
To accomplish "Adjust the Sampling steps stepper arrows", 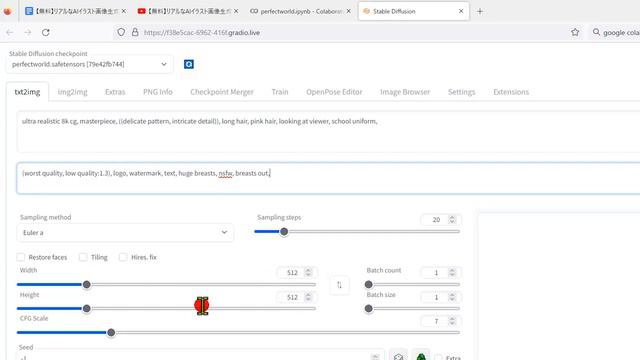I will tap(452, 220).
